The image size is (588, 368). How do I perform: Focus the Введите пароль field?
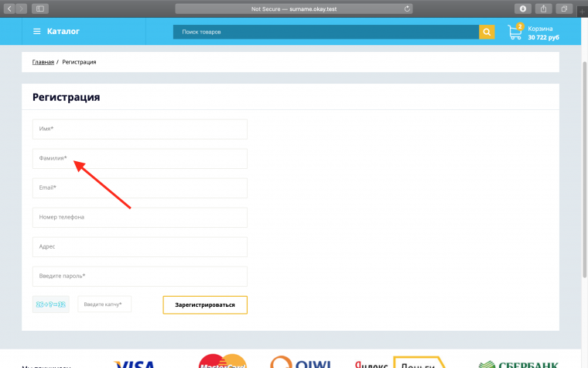click(139, 277)
